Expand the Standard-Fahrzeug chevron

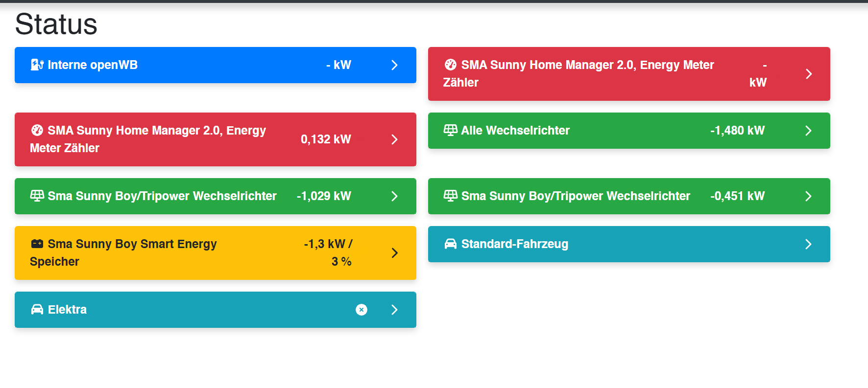(x=808, y=244)
